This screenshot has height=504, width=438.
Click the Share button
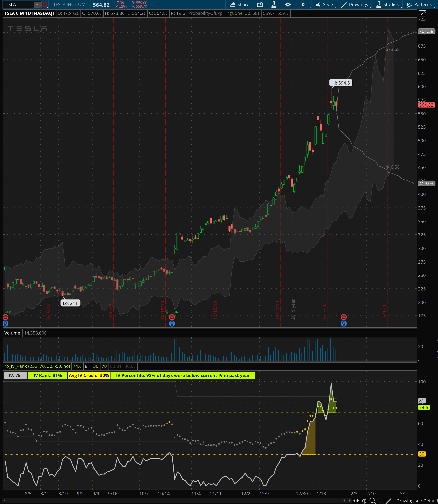(x=239, y=4)
